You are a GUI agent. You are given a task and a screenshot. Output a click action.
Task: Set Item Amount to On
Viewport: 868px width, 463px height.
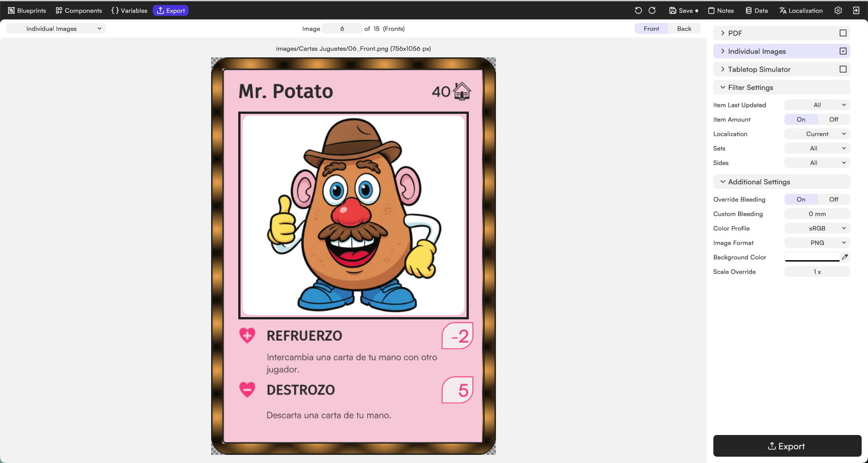[801, 119]
